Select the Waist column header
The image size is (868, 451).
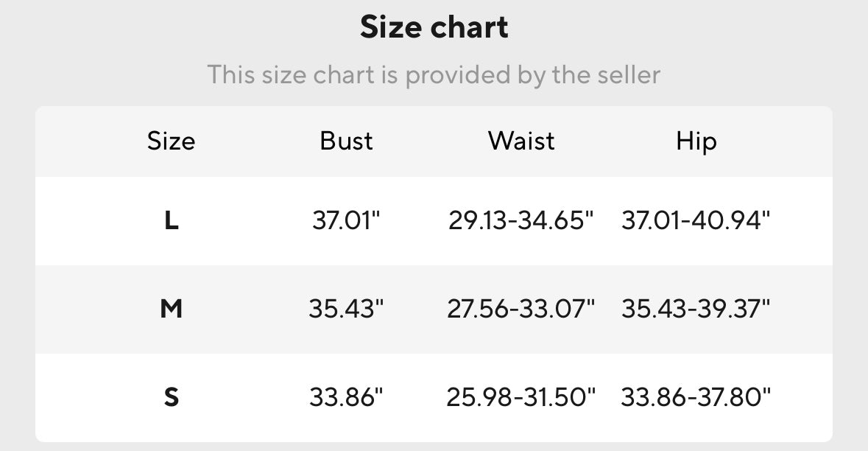click(x=521, y=141)
